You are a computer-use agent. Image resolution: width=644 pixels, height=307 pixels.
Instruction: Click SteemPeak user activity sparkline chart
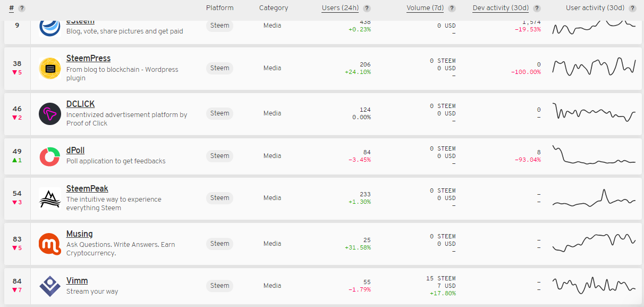pos(594,198)
